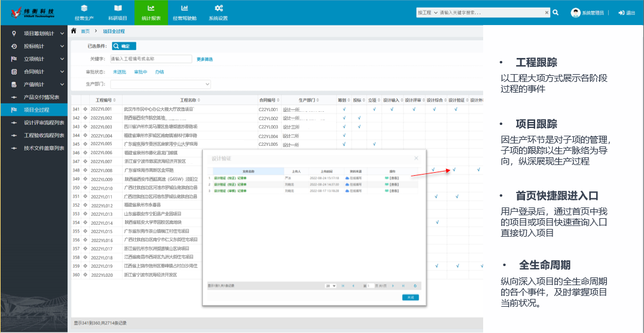Switch to 经营驾驶舱 tab
The height and width of the screenshot is (333, 644).
click(185, 13)
